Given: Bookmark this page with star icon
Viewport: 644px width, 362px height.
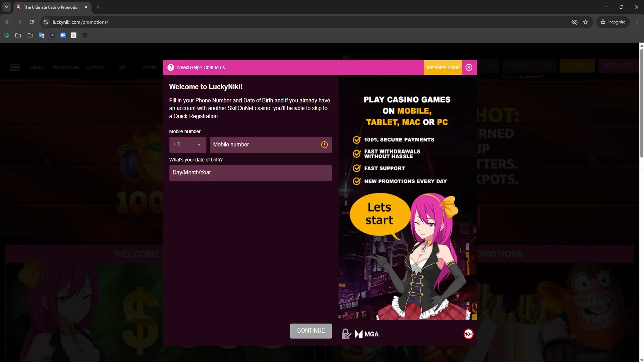Looking at the screenshot, I should pyautogui.click(x=585, y=22).
